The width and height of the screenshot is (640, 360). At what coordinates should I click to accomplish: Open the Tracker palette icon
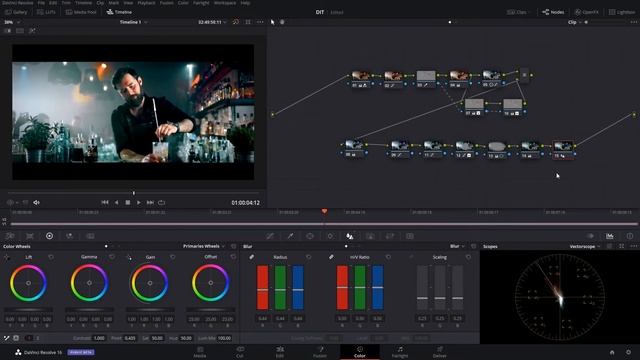click(x=330, y=236)
